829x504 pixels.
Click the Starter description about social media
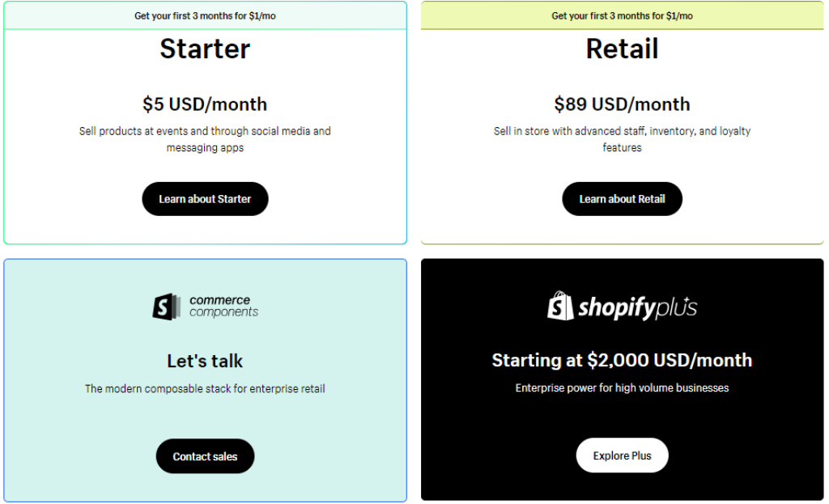(x=205, y=139)
